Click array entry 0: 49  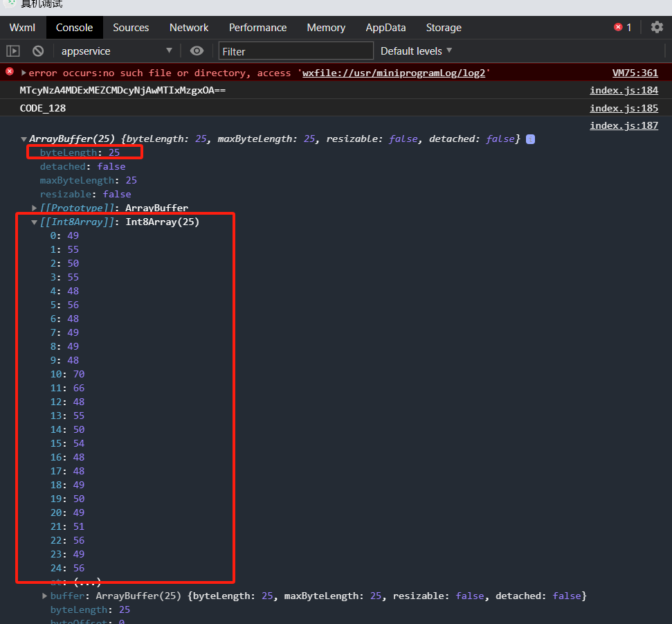click(64, 235)
